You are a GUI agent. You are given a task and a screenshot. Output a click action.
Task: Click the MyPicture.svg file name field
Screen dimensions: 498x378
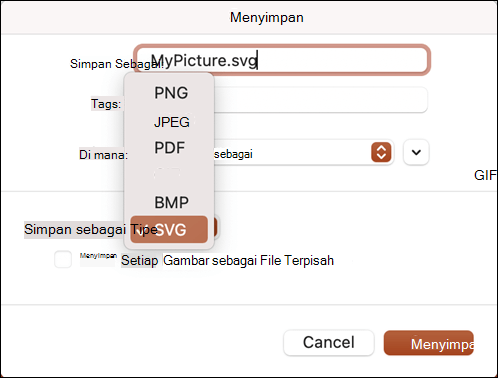tap(282, 60)
